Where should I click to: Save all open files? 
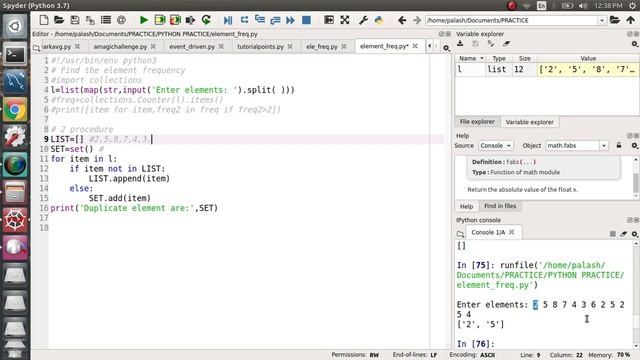coord(90,20)
